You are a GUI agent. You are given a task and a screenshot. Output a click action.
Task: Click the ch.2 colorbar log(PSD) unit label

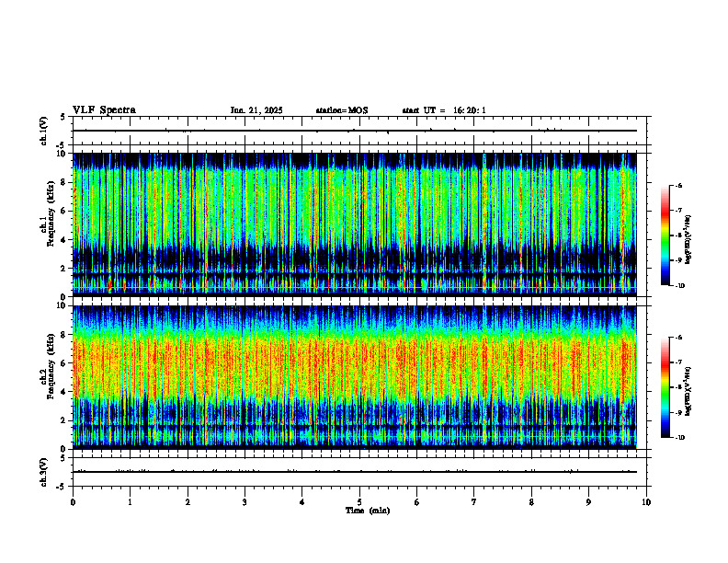click(688, 391)
